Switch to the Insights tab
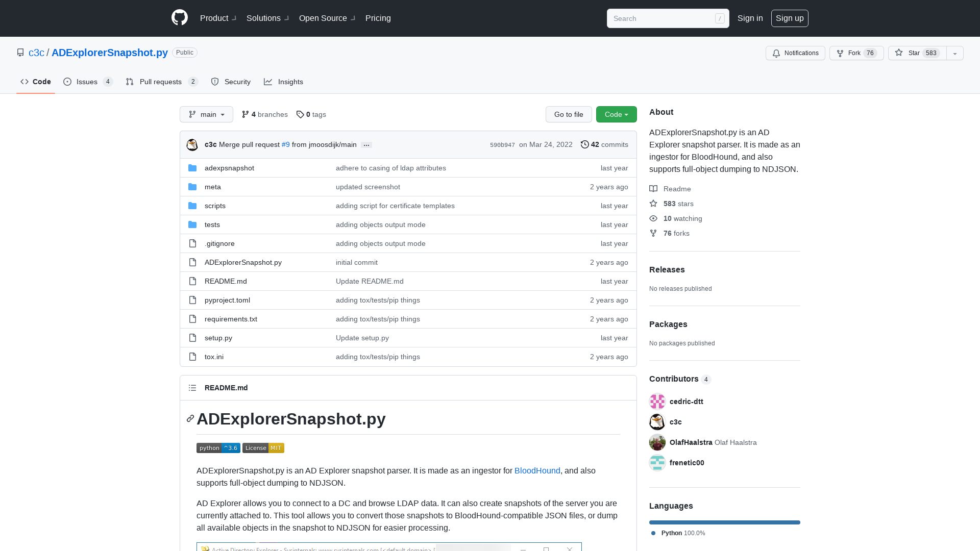 (284, 82)
